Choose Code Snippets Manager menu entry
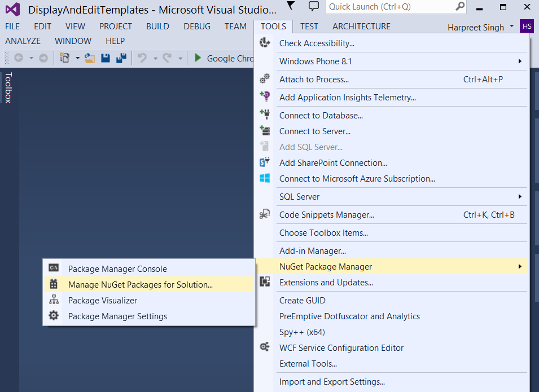539x392 pixels. [x=326, y=214]
